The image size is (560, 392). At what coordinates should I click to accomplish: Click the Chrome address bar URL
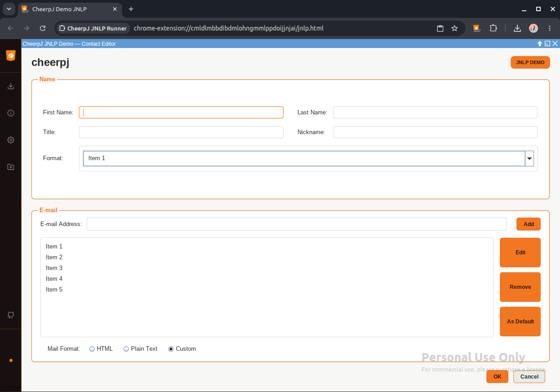pyautogui.click(x=228, y=28)
